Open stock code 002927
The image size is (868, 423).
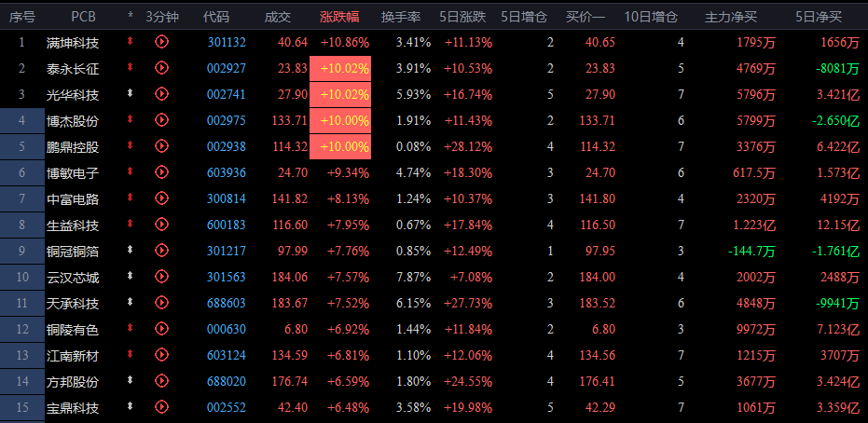click(x=227, y=68)
